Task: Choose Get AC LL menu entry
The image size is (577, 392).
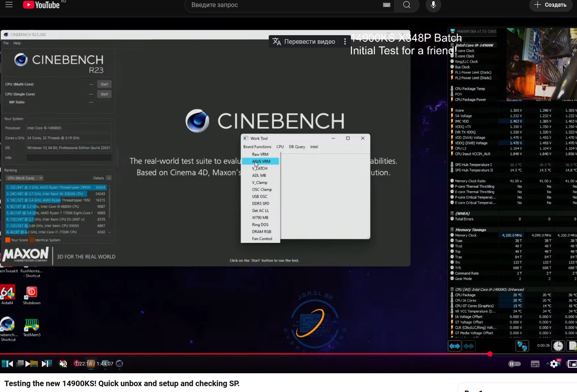Action: coord(261,211)
